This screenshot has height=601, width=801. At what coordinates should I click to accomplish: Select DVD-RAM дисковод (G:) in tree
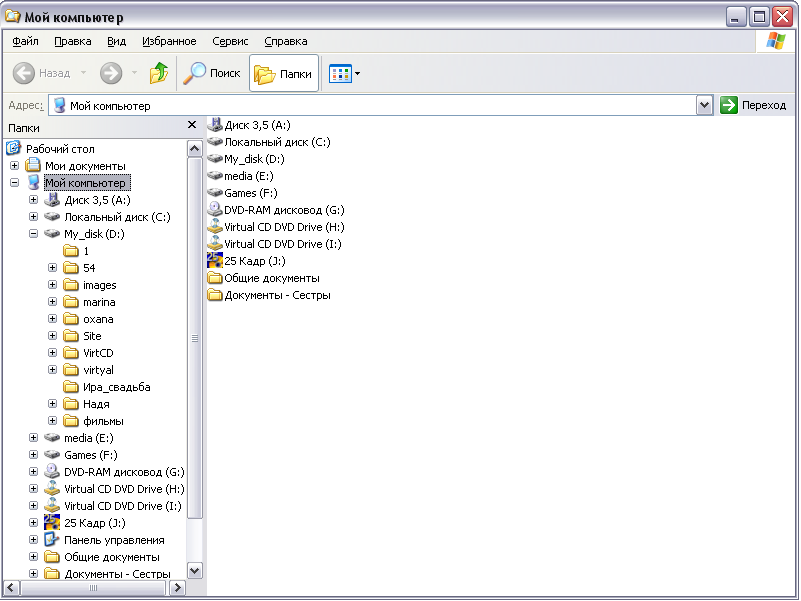[124, 472]
